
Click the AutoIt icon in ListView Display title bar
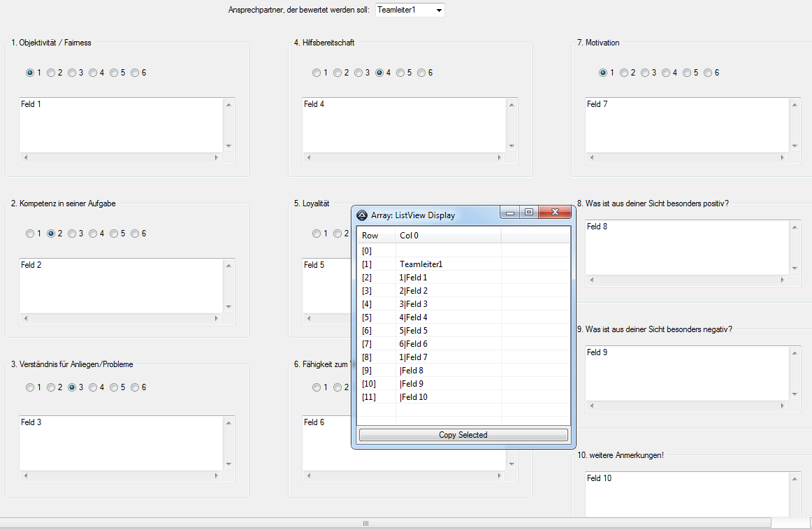click(362, 215)
